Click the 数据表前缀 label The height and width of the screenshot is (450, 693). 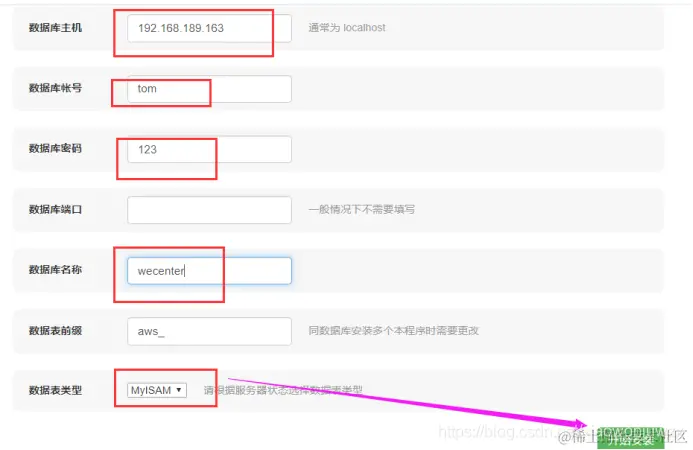(x=55, y=331)
